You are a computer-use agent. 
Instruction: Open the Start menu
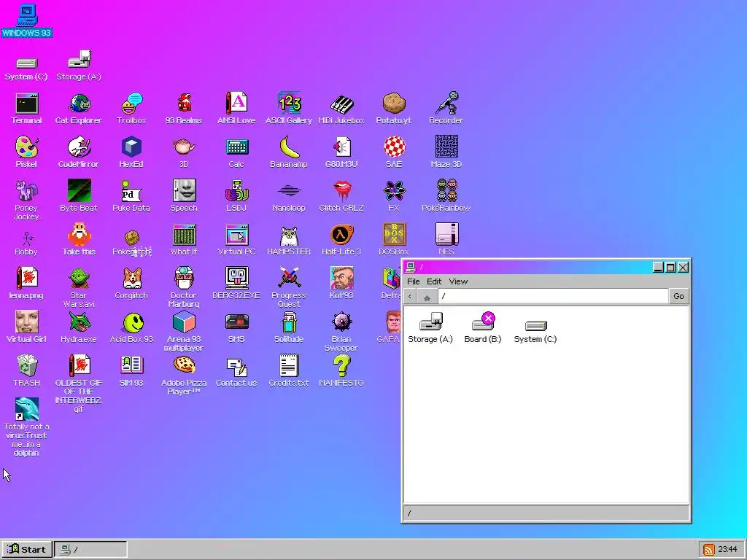pyautogui.click(x=27, y=549)
